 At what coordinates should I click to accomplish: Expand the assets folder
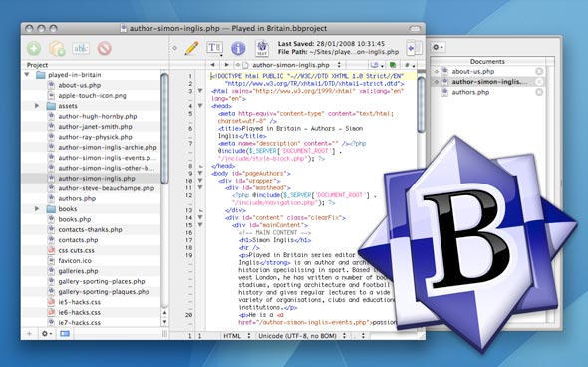pos(37,106)
